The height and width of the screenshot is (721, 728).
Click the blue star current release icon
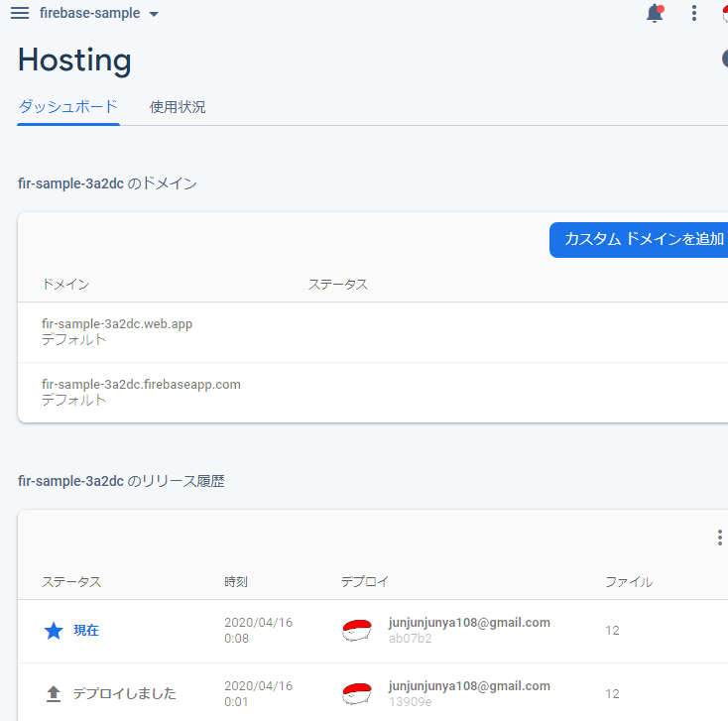point(54,631)
